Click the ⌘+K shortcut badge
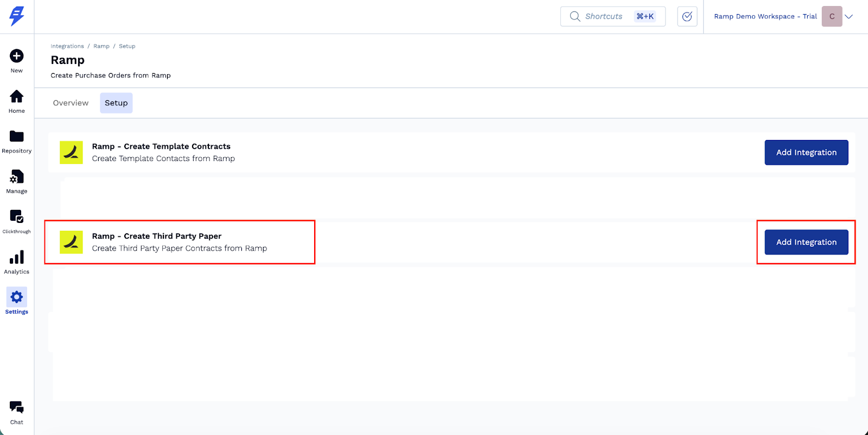868x435 pixels. click(x=645, y=16)
